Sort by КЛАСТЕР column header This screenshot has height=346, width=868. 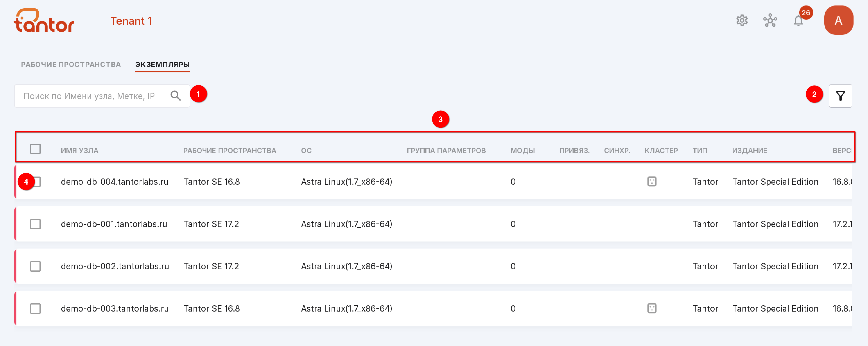point(661,150)
